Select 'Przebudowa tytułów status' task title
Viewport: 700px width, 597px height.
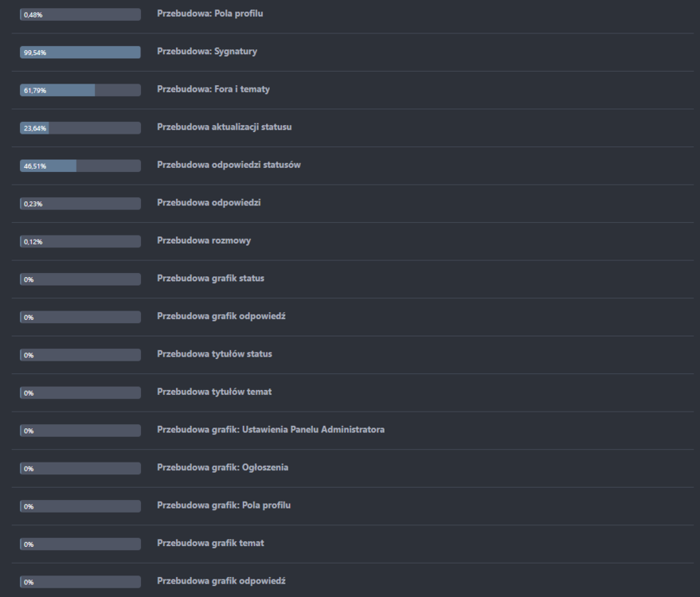(x=214, y=353)
